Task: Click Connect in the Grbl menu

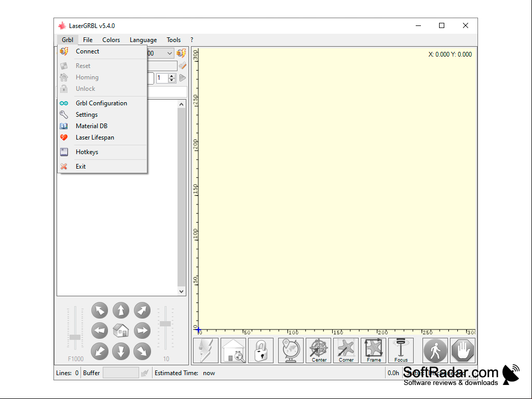Action: click(102, 51)
